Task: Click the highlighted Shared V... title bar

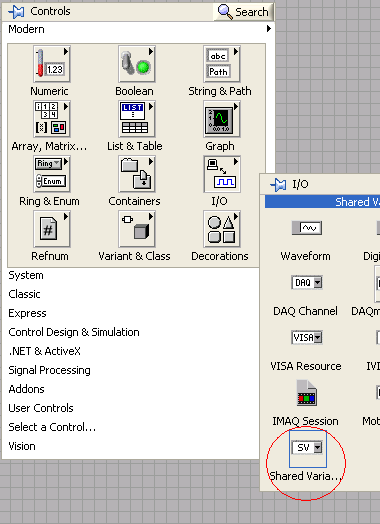Action: (323, 202)
